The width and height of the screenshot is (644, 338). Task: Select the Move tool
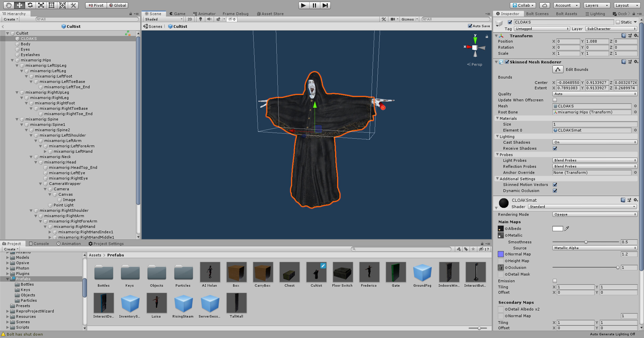[19, 5]
